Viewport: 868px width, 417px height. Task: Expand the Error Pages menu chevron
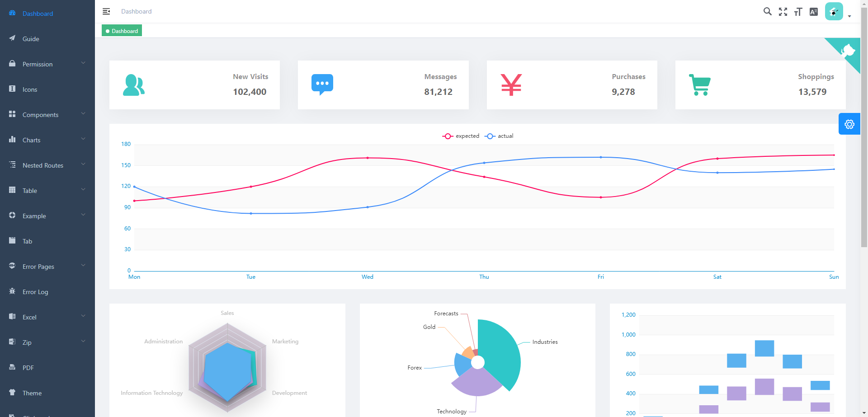point(83,266)
